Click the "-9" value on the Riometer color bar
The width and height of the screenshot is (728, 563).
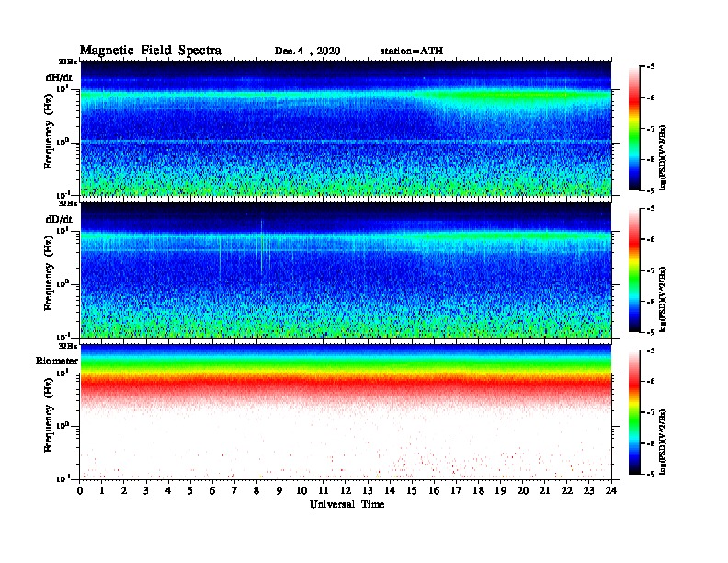pyautogui.click(x=651, y=474)
